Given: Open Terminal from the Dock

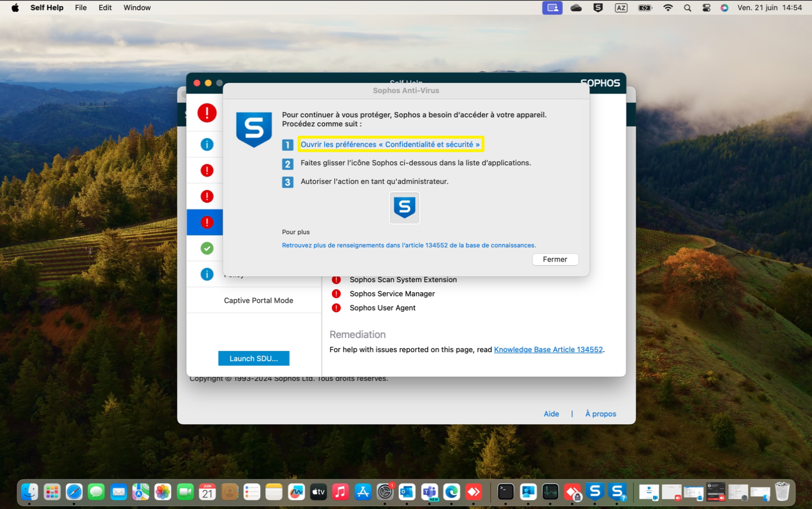Looking at the screenshot, I should click(x=506, y=492).
